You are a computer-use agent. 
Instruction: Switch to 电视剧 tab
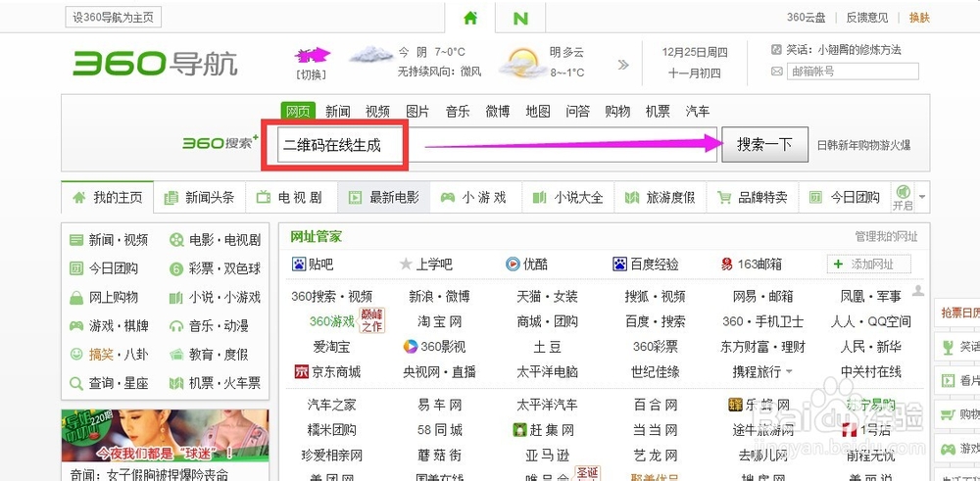pos(292,198)
